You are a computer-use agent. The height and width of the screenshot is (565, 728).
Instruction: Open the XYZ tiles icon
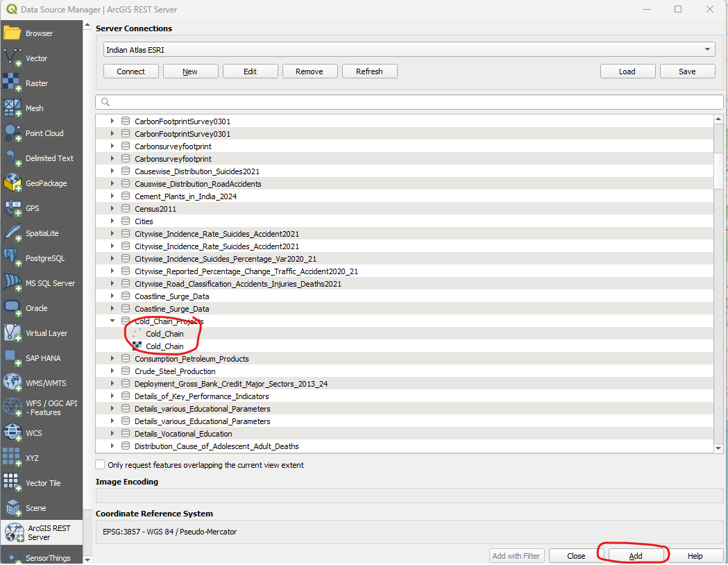click(x=12, y=458)
